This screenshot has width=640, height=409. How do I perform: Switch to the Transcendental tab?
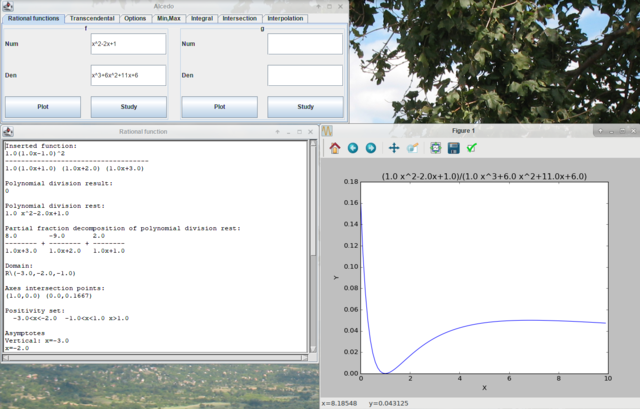point(92,18)
